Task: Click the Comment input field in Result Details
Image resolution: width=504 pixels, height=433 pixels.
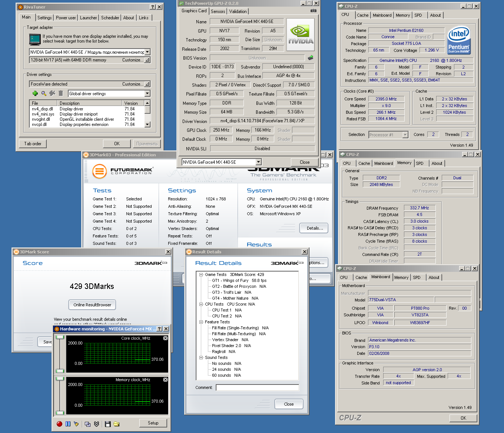Action: pos(258,387)
